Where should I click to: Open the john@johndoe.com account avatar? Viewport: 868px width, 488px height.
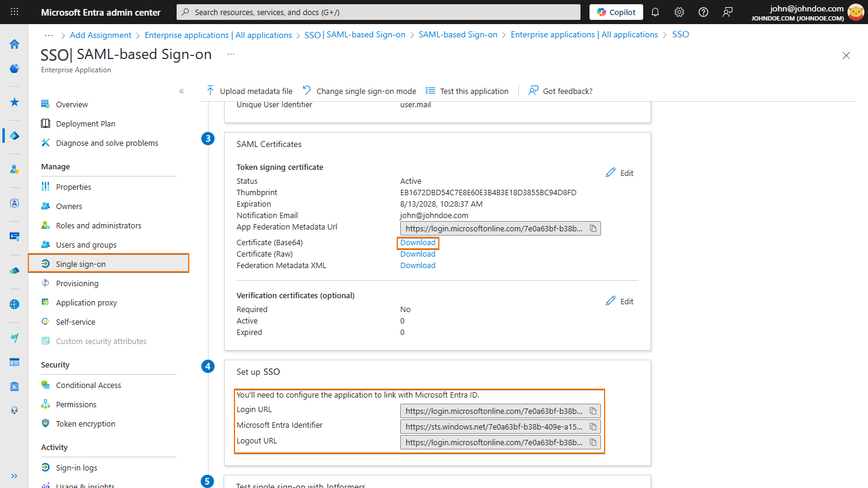click(x=856, y=11)
